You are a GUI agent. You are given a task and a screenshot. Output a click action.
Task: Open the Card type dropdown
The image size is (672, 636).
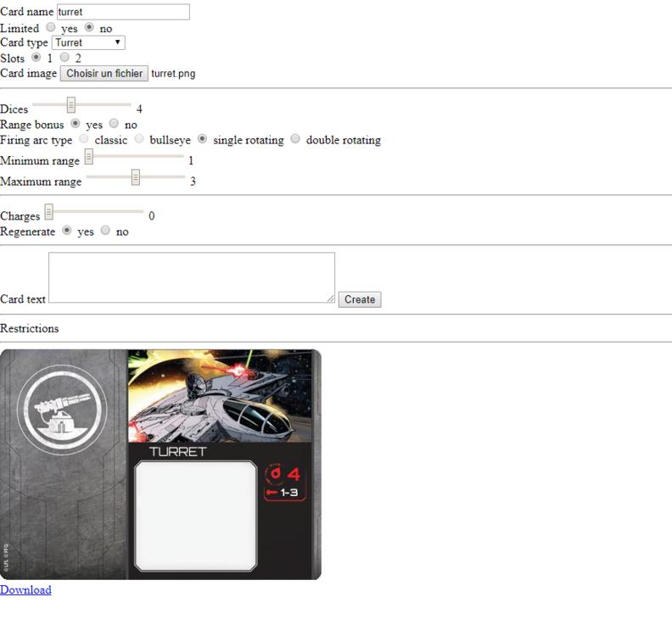88,42
